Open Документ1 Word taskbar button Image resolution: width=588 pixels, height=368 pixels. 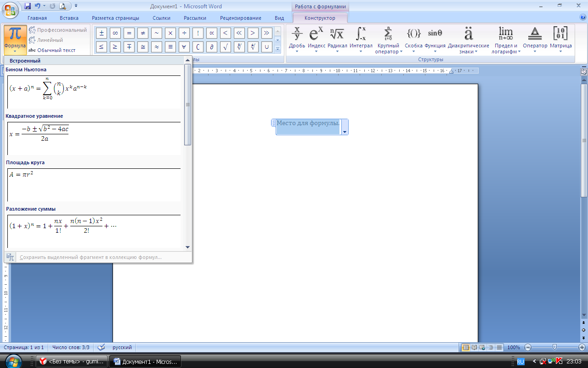(x=145, y=362)
